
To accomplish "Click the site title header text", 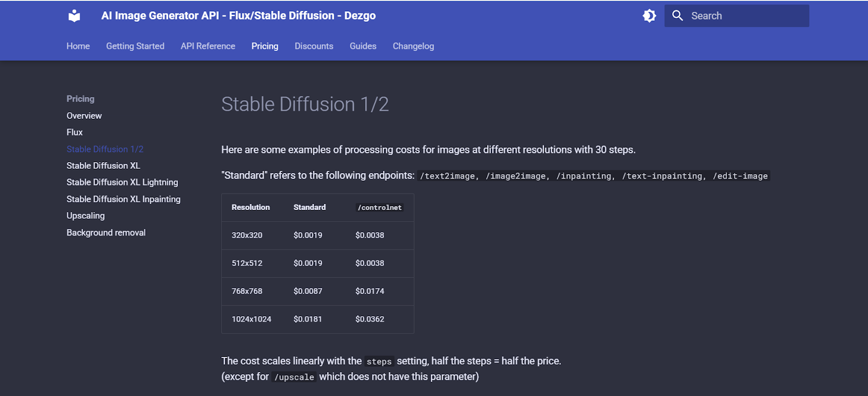I will pyautogui.click(x=238, y=16).
